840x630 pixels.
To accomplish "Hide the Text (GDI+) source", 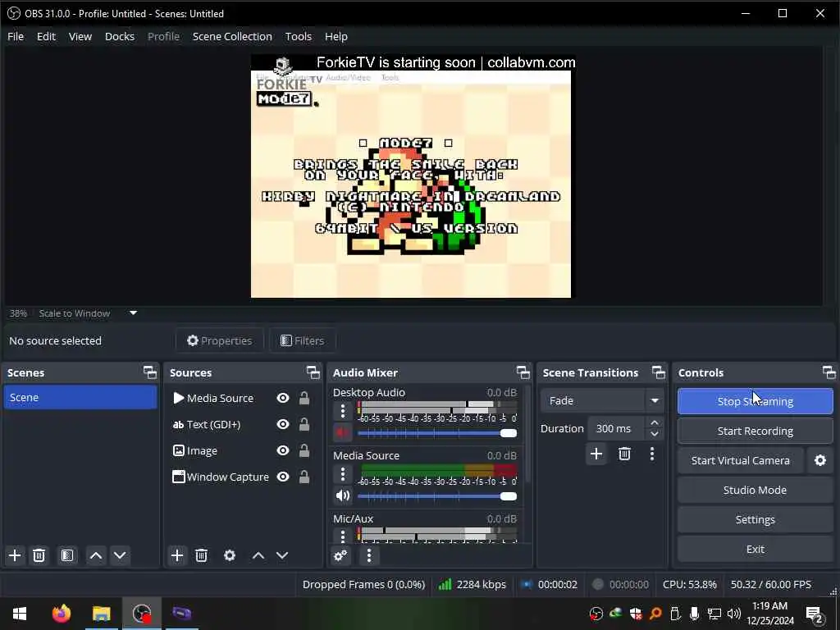I will (x=283, y=424).
